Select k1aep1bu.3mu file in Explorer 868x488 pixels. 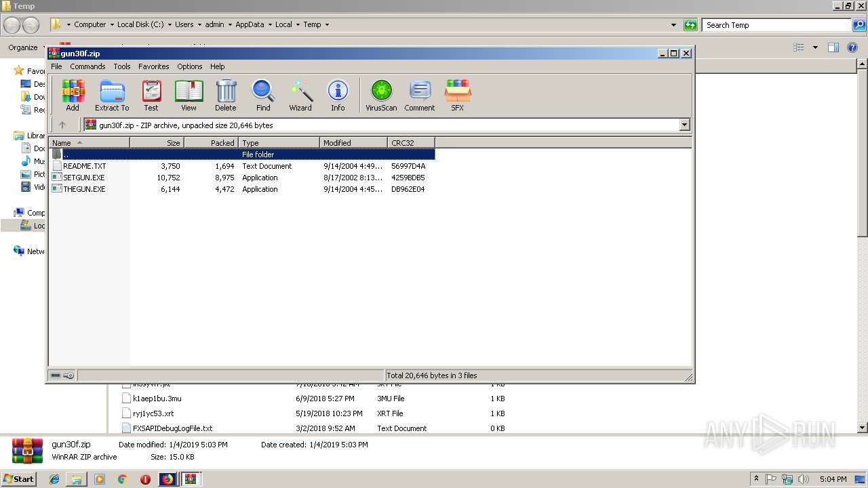[157, 399]
